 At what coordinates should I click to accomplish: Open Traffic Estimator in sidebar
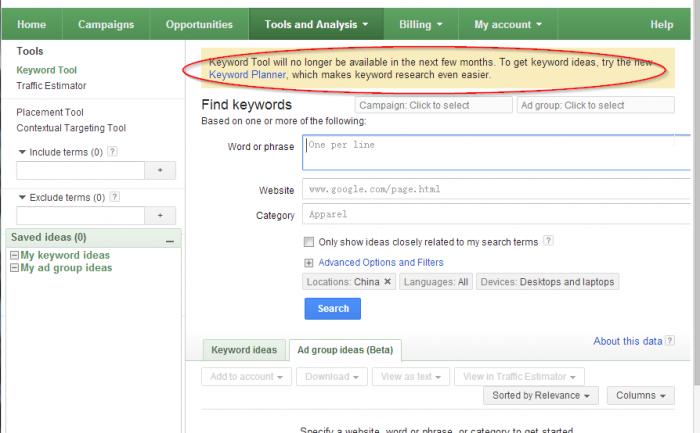[x=51, y=86]
